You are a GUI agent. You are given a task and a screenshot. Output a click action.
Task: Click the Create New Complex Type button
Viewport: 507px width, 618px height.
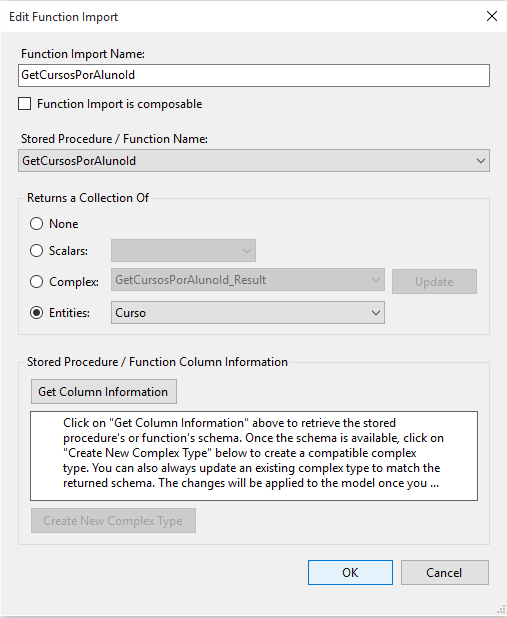point(113,521)
